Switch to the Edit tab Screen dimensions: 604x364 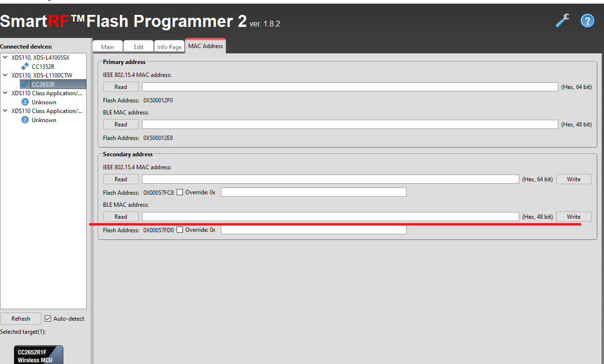point(139,47)
